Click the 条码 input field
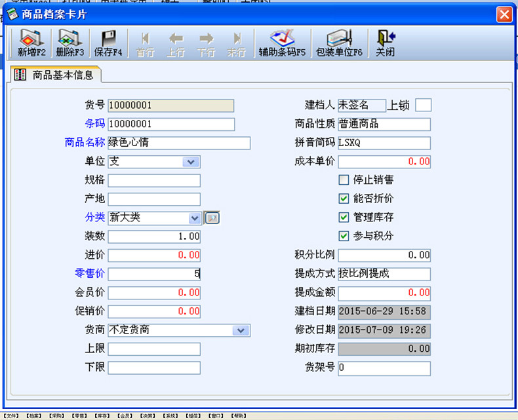The height and width of the screenshot is (420, 518). pyautogui.click(x=171, y=124)
